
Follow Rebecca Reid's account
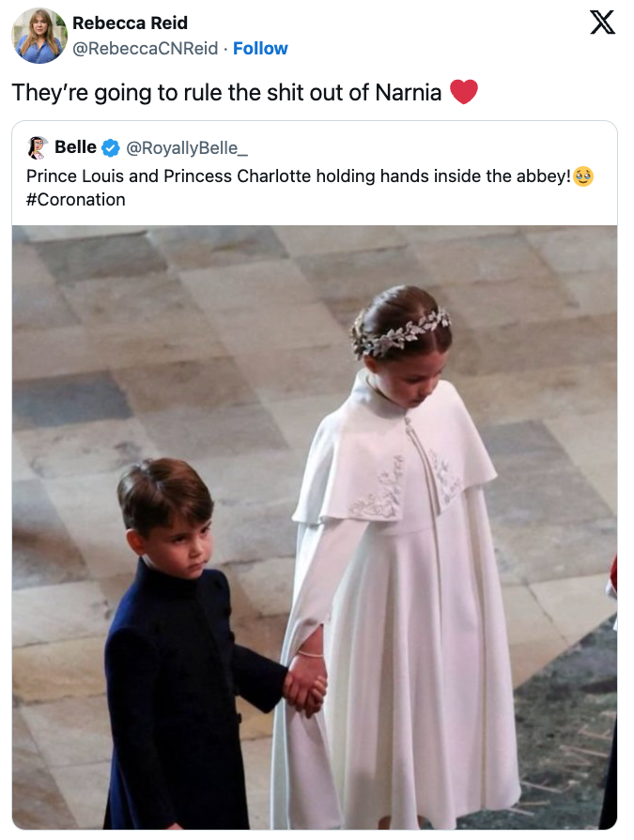click(260, 48)
